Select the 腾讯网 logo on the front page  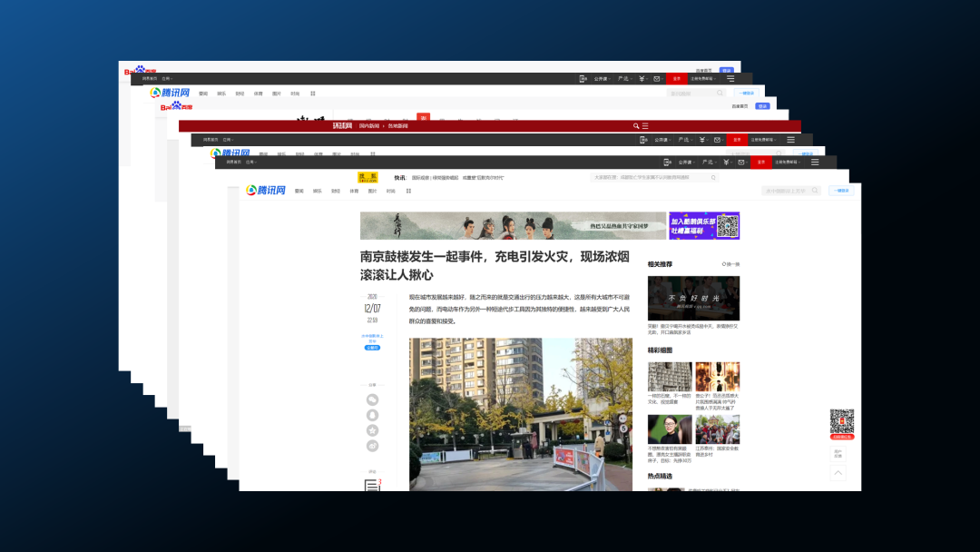(x=266, y=191)
